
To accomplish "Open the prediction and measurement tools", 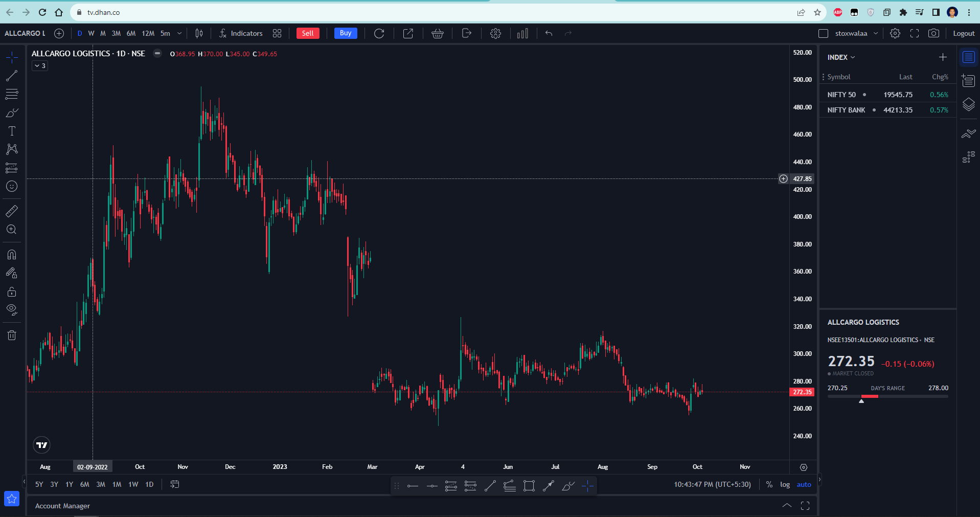I will 12,168.
